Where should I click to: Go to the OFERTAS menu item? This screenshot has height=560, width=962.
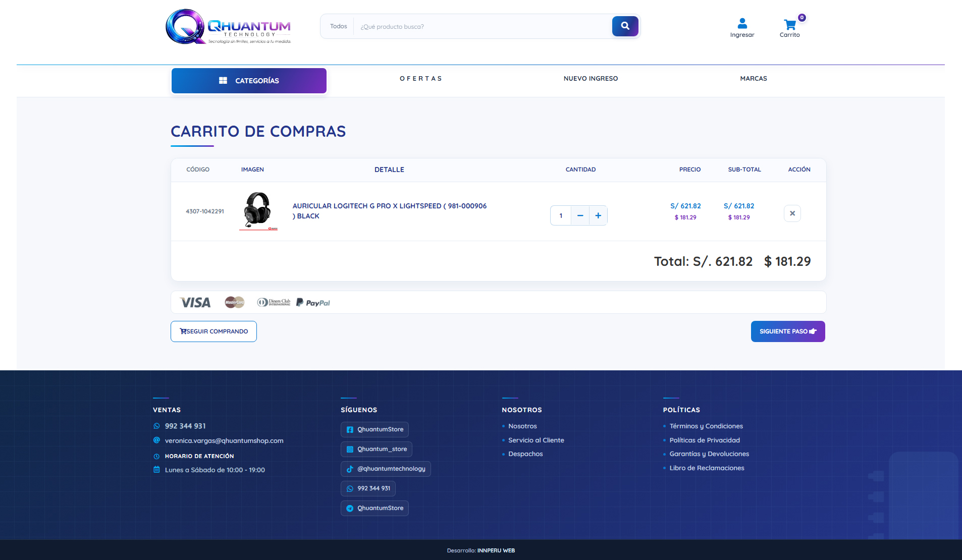pyautogui.click(x=421, y=78)
